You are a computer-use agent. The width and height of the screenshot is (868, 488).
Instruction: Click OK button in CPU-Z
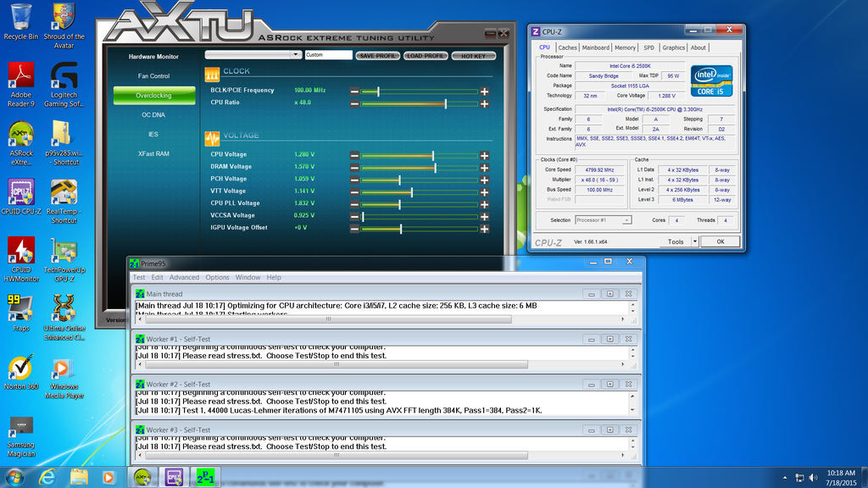(x=721, y=241)
